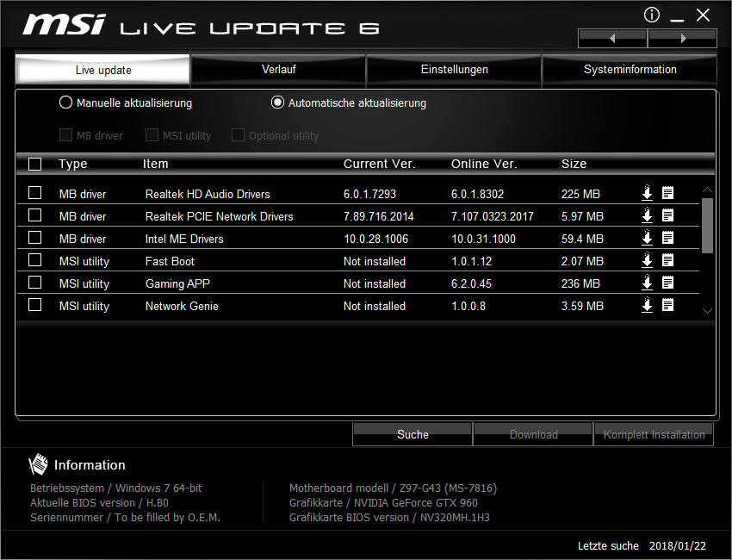
Task: Select Manuelle aktualisierung radio button
Action: tap(65, 103)
